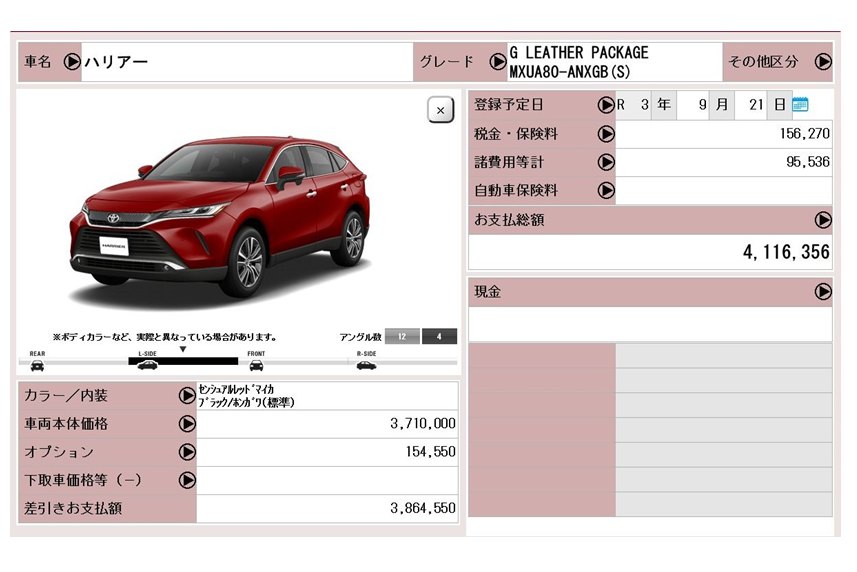The width and height of the screenshot is (857, 572).
Task: Select the R-SIDE car view angle
Action: (x=366, y=364)
